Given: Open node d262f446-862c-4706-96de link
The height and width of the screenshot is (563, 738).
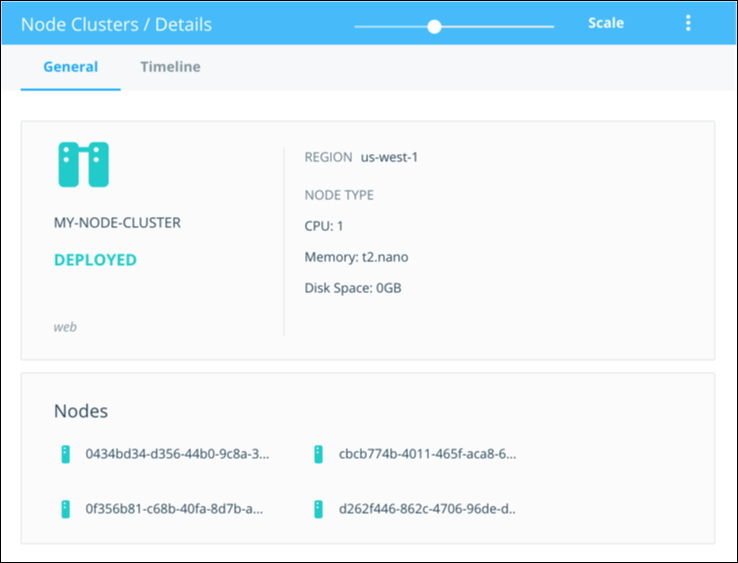Looking at the screenshot, I should [427, 508].
